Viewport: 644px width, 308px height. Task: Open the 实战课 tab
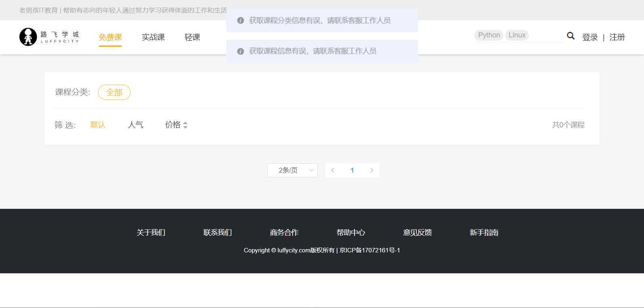coord(153,37)
